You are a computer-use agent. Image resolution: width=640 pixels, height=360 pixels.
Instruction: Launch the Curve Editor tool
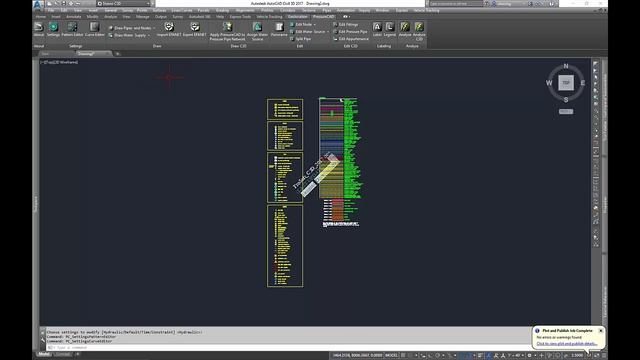pos(94,29)
